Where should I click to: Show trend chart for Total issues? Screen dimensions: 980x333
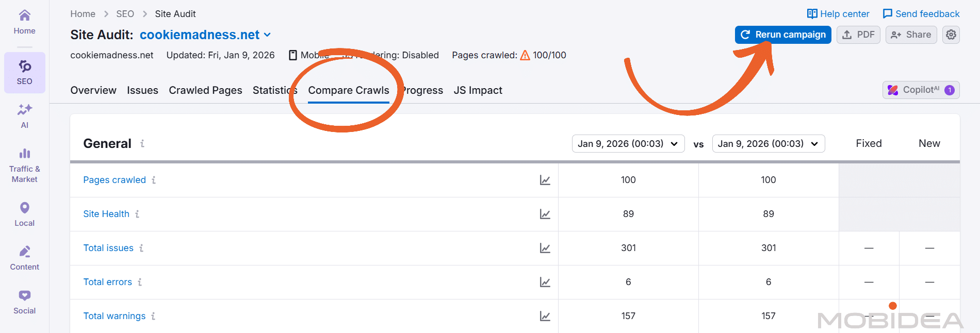point(545,248)
